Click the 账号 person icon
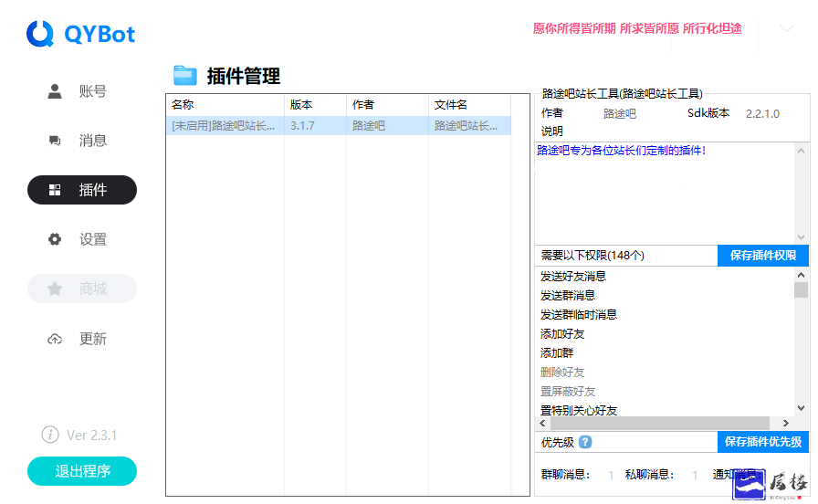Image resolution: width=818 pixels, height=504 pixels. pyautogui.click(x=55, y=91)
